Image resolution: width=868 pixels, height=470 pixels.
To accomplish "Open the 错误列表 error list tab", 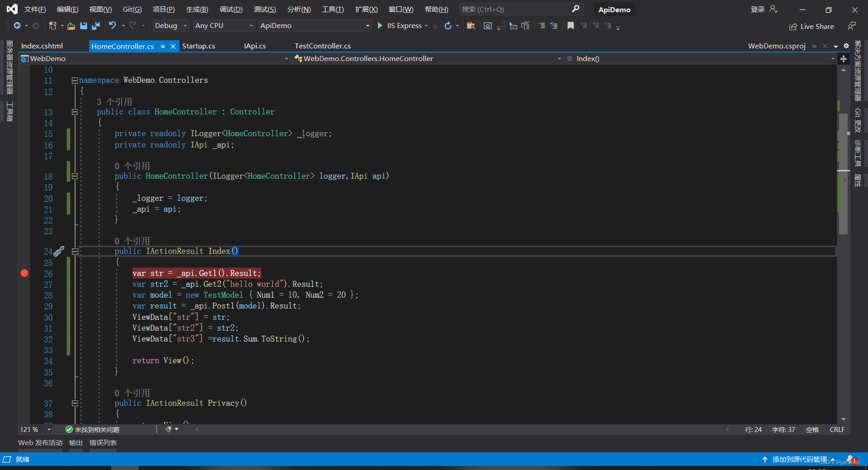I will tap(103, 443).
